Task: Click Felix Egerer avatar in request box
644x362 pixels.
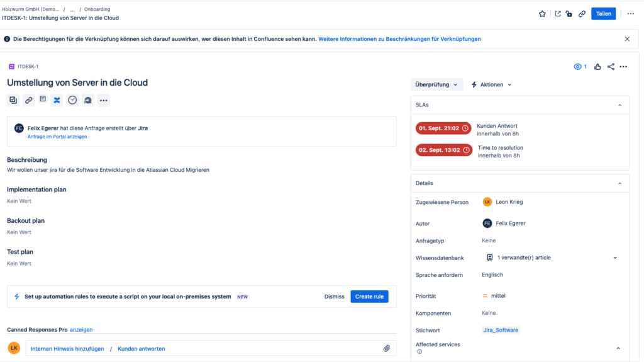Action: point(19,128)
